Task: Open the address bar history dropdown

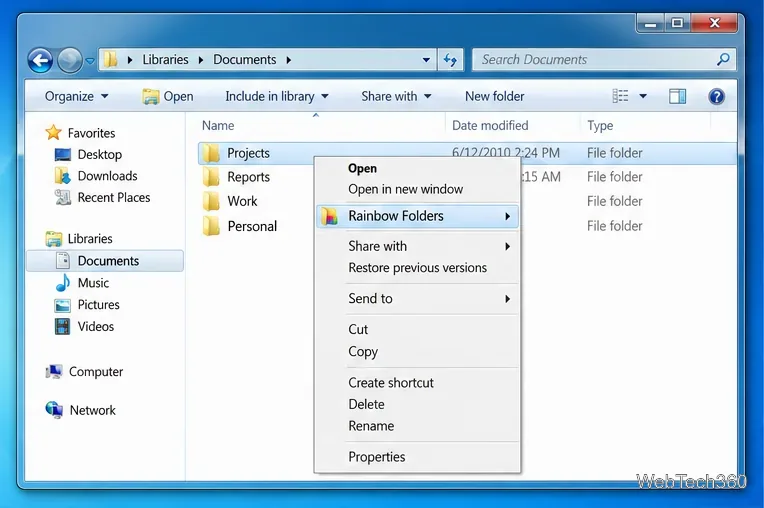Action: [x=426, y=60]
